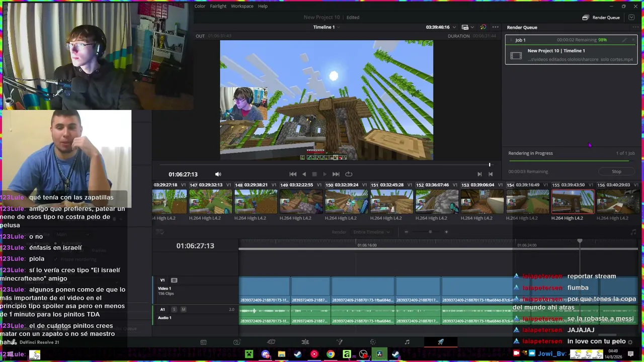Click the DURATION label above viewer
The image size is (644, 362).
[459, 36]
